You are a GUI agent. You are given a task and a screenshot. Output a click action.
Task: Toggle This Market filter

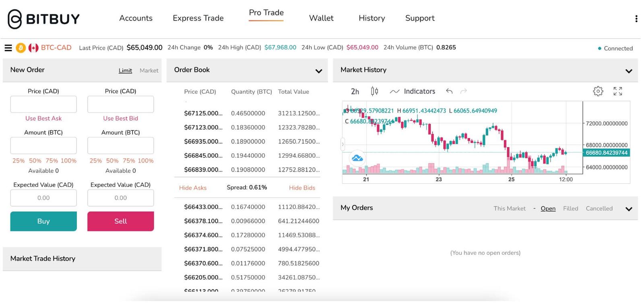tap(510, 208)
